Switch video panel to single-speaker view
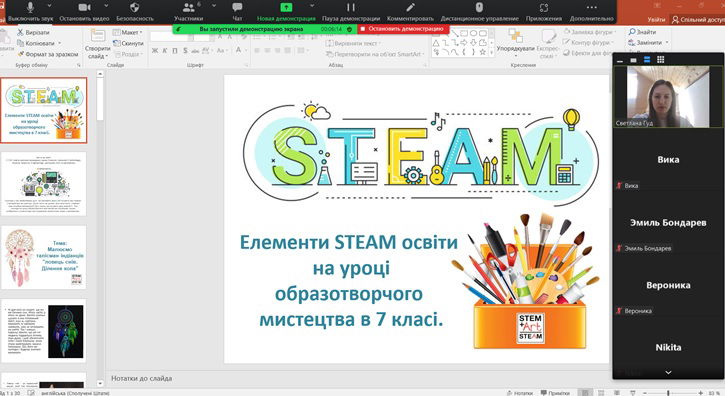The image size is (725, 396). 633,60
